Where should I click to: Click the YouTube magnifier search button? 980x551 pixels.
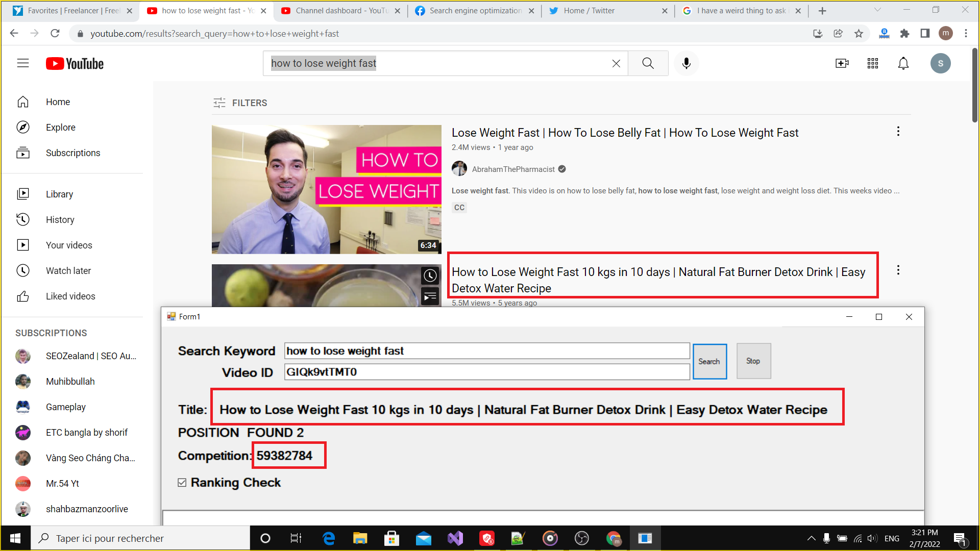click(x=648, y=63)
